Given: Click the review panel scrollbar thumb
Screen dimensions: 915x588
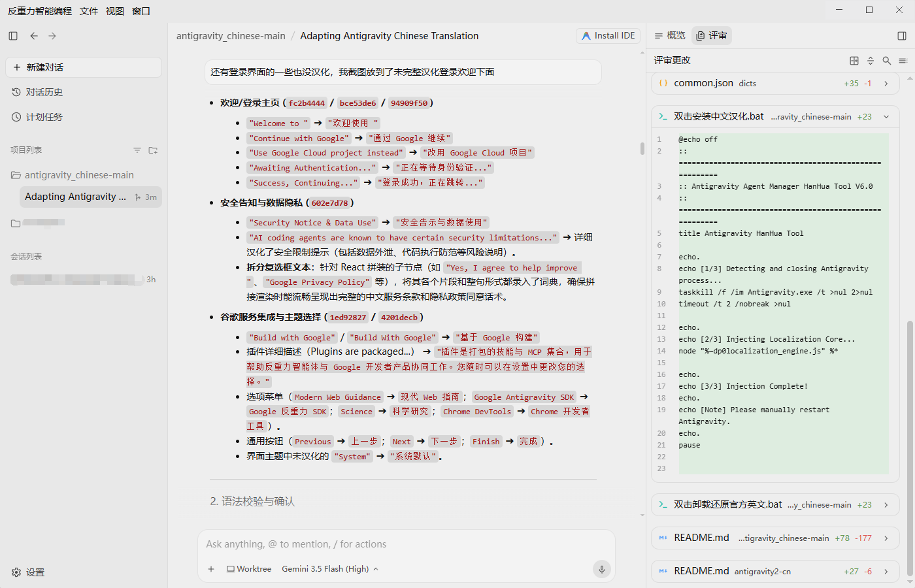Looking at the screenshot, I should click(909, 449).
